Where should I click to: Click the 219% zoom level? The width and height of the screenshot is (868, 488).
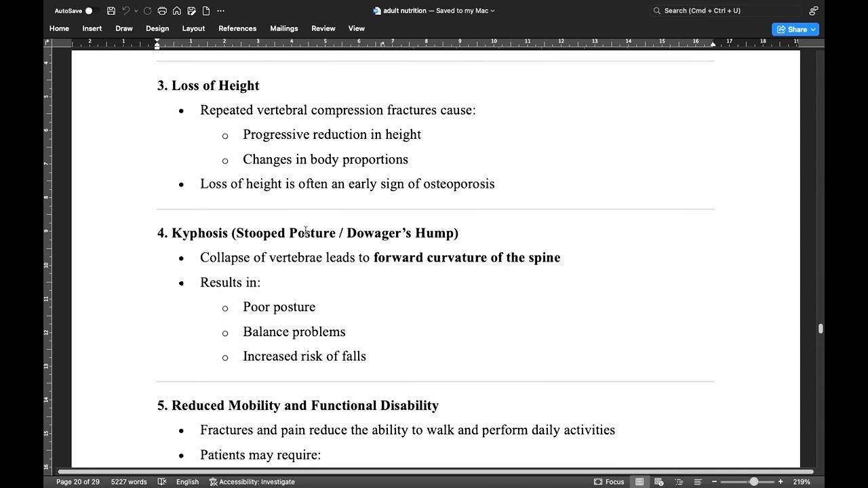802,482
